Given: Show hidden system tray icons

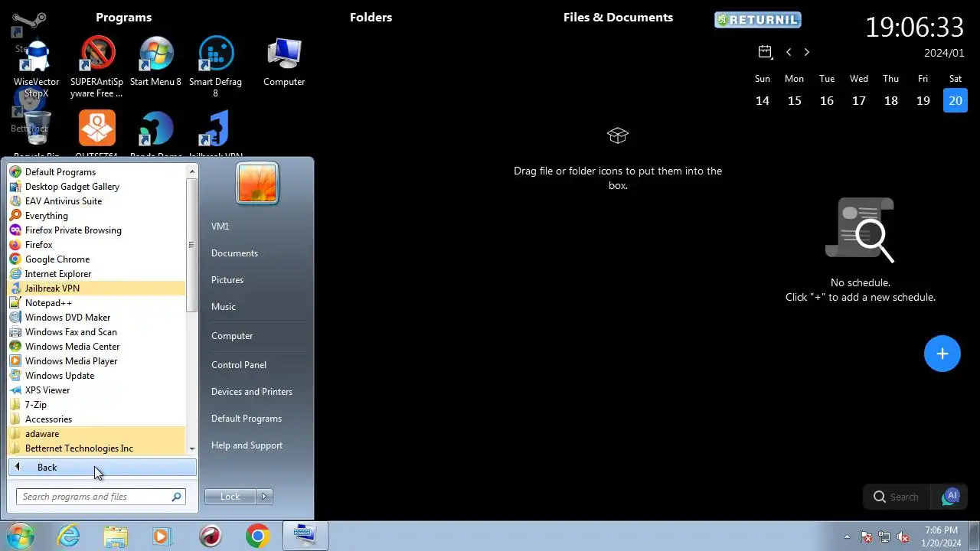Looking at the screenshot, I should click(847, 536).
